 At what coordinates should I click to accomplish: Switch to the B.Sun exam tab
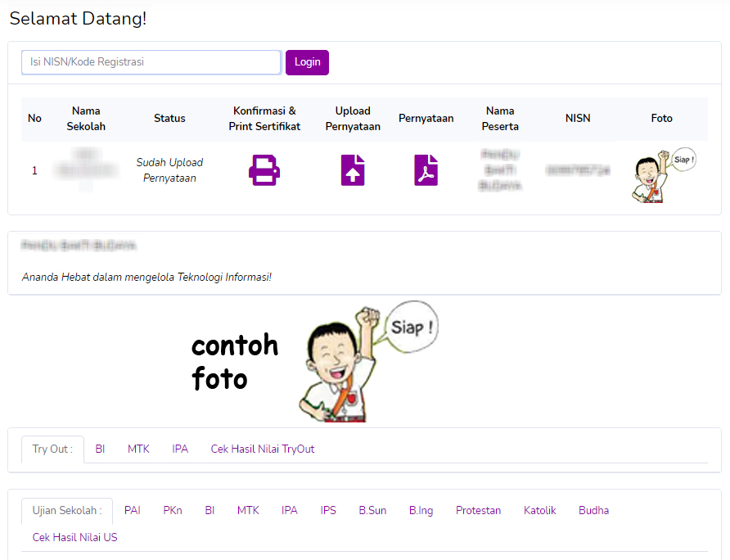[x=372, y=511]
